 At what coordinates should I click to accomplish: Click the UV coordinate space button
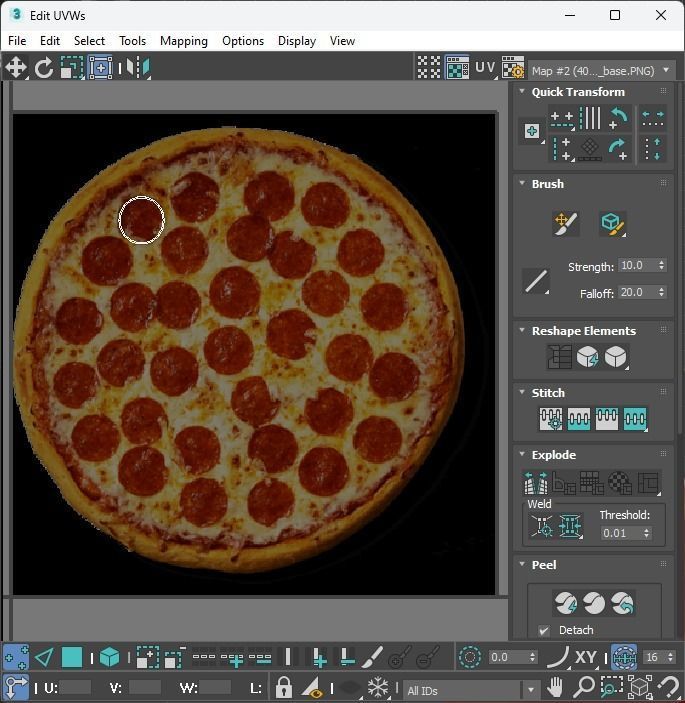click(486, 68)
